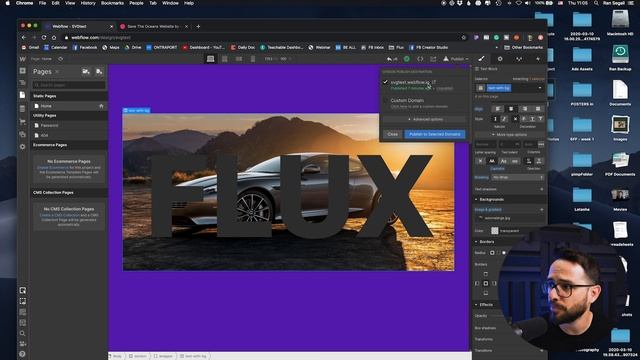640x360 pixels.
Task: Open Other Bookmarks folder
Action: tap(524, 47)
